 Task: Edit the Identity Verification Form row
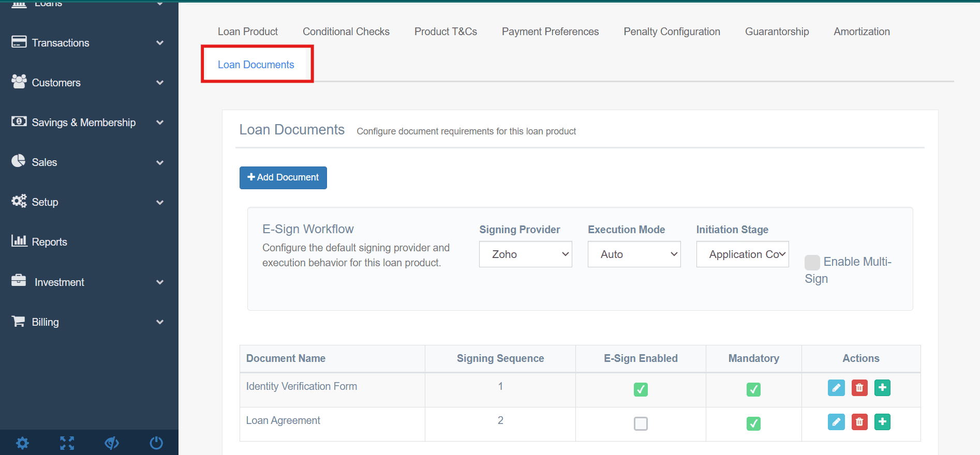point(836,388)
